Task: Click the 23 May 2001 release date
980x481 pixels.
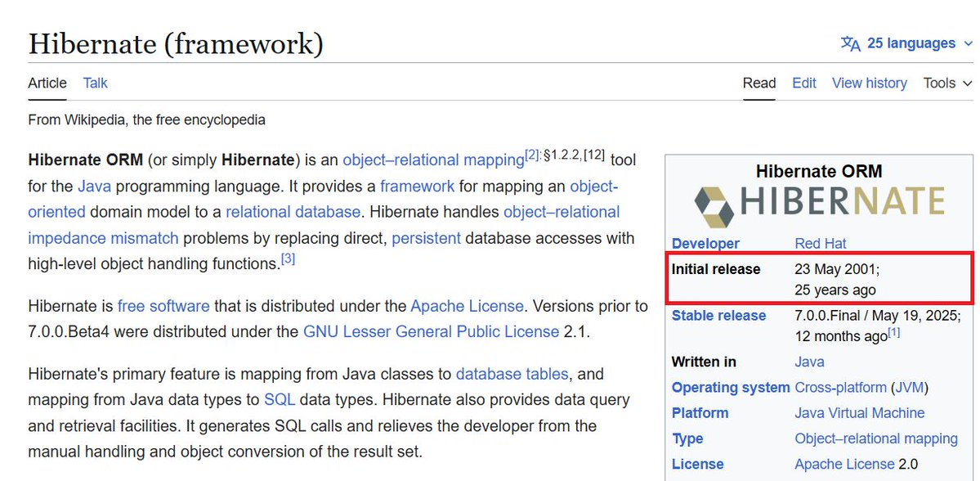Action: tap(838, 269)
